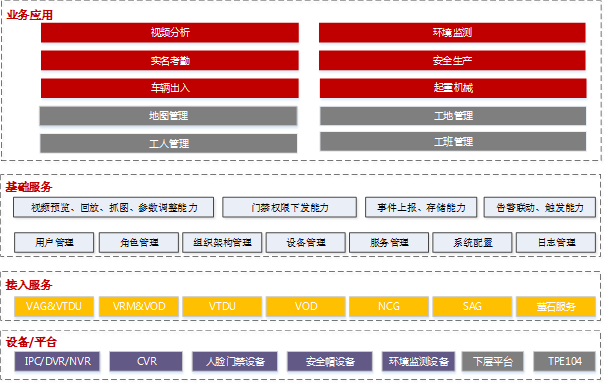The height and width of the screenshot is (385, 606).
Task: Select the 事件上报、存储能力 box
Action: click(x=421, y=208)
